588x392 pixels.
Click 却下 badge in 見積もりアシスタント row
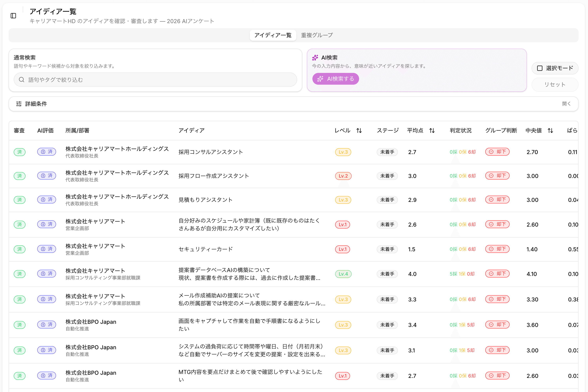pyautogui.click(x=497, y=200)
